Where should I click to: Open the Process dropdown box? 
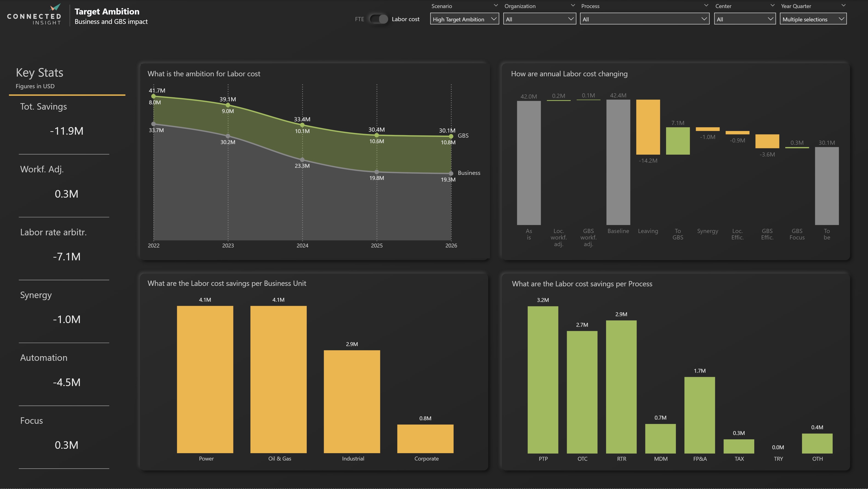click(644, 19)
